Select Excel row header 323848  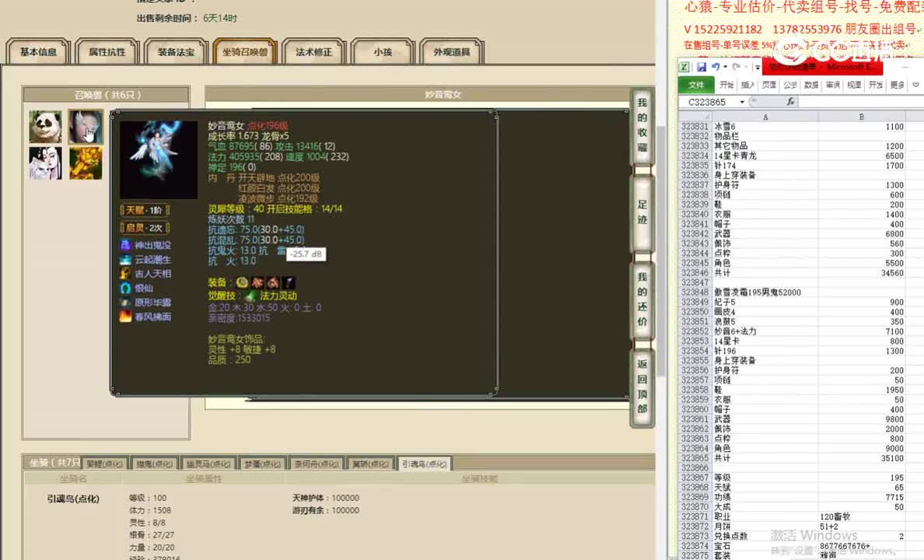[695, 292]
